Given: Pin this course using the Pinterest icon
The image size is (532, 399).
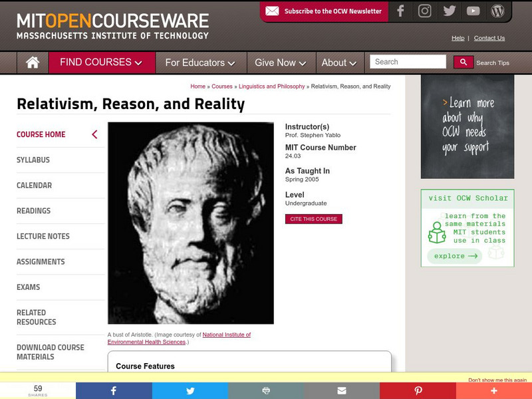Looking at the screenshot, I should (418, 390).
